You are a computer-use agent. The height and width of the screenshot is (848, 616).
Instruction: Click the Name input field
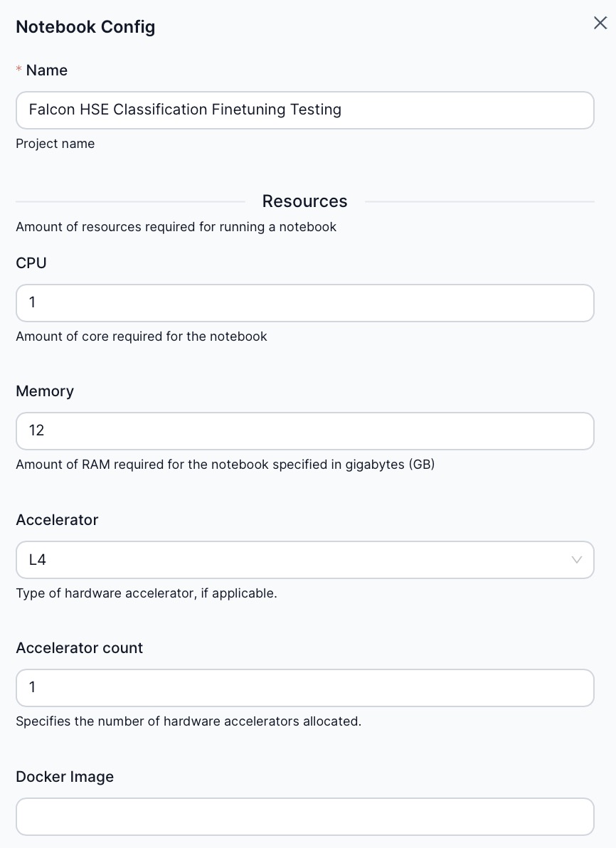304,110
